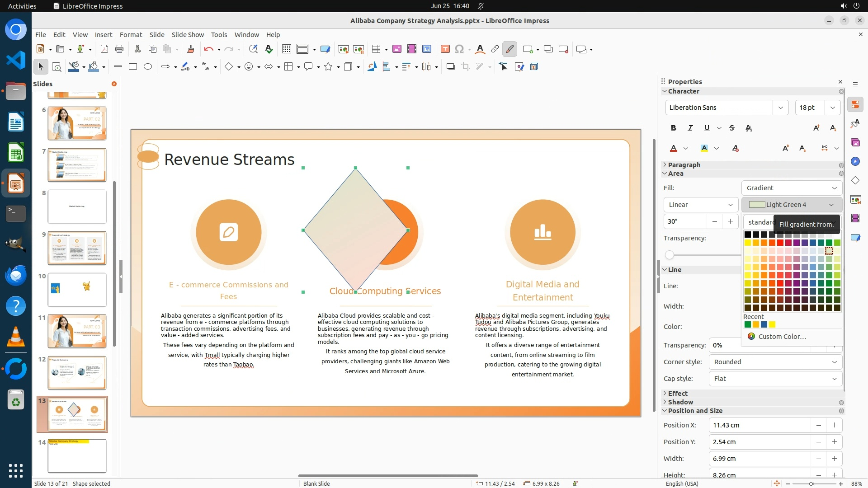The width and height of the screenshot is (868, 488).
Task: Click the Custom Color… button
Action: pyautogui.click(x=782, y=336)
